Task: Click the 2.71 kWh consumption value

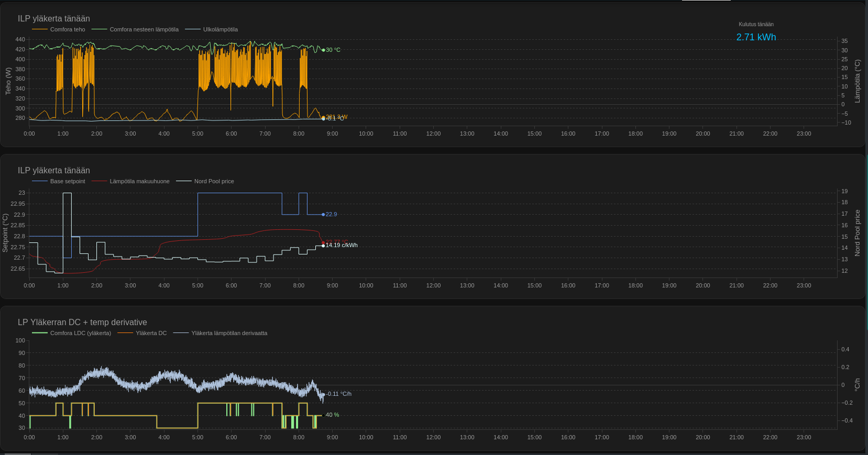Action: 756,37
